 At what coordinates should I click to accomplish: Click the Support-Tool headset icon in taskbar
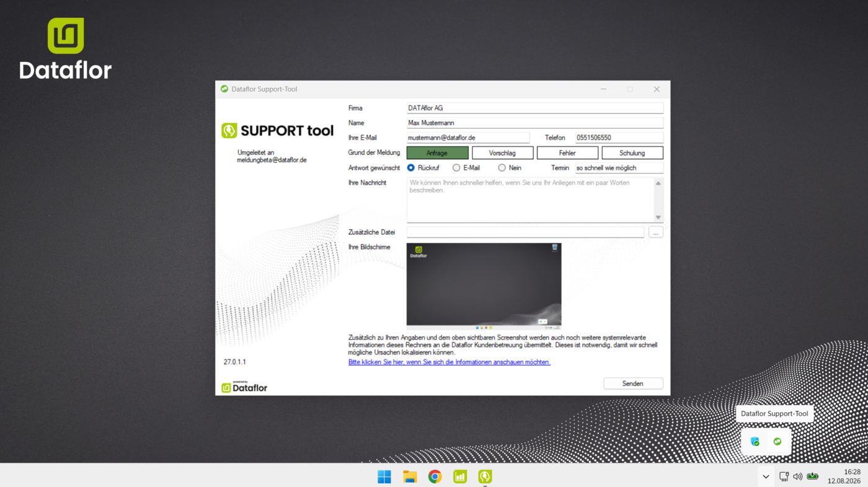(x=485, y=476)
